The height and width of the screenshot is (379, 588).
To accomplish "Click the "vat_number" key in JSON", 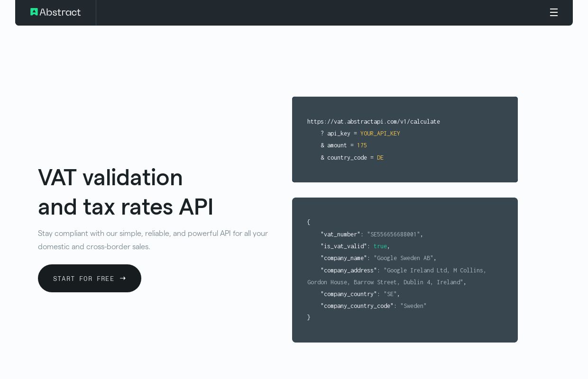I will [340, 235].
